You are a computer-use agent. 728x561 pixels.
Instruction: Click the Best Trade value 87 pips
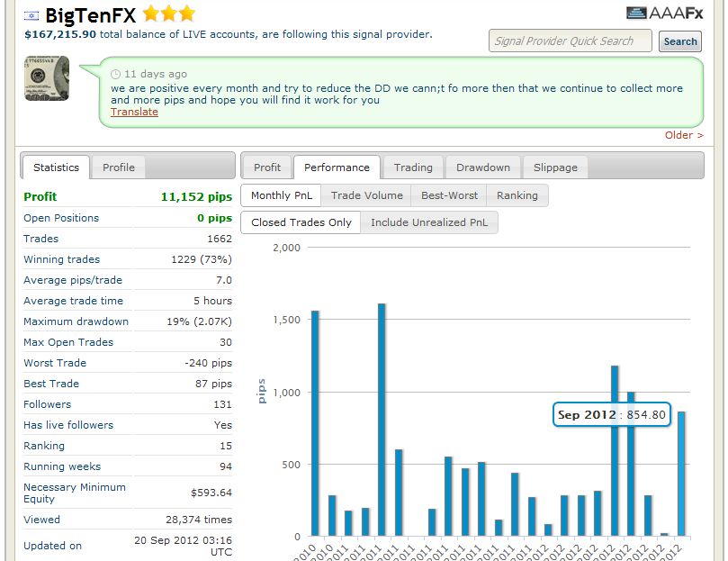[213, 384]
